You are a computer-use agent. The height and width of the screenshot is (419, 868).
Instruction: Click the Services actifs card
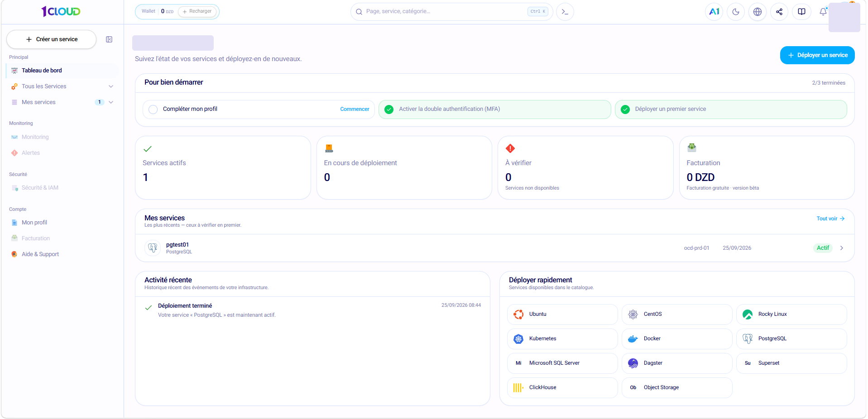(223, 167)
